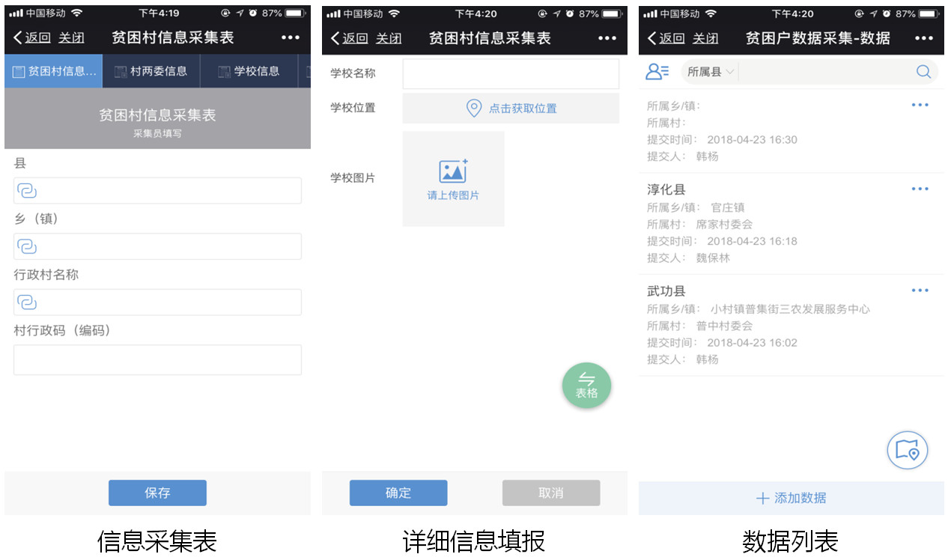Click the 学校名称 input field
The image size is (951, 560).
coord(511,74)
